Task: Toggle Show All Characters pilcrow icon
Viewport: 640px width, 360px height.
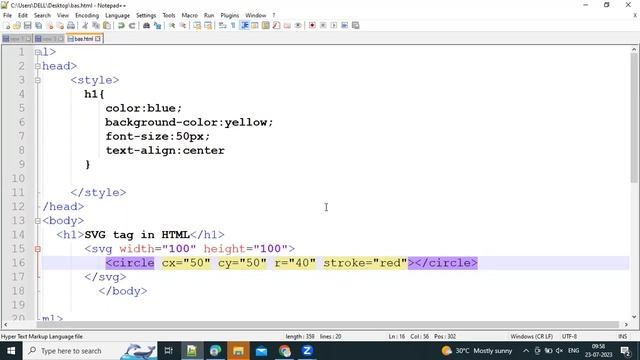Action: click(x=233, y=25)
